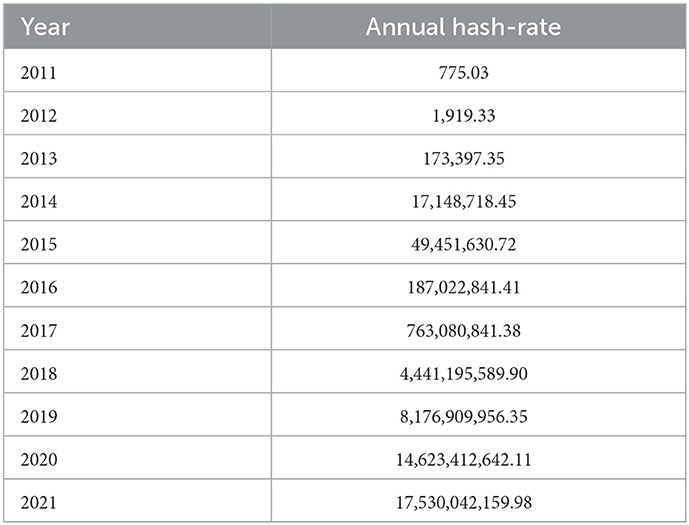Select the 2011 year cell
689x525 pixels.
tap(39, 71)
